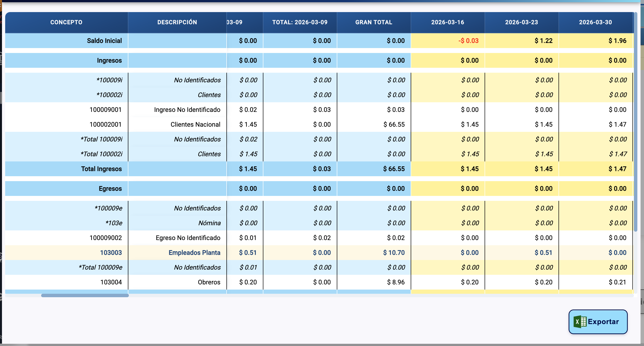Select the 100002001 Clientes Nacional row
This screenshot has width=644, height=346.
click(105, 124)
